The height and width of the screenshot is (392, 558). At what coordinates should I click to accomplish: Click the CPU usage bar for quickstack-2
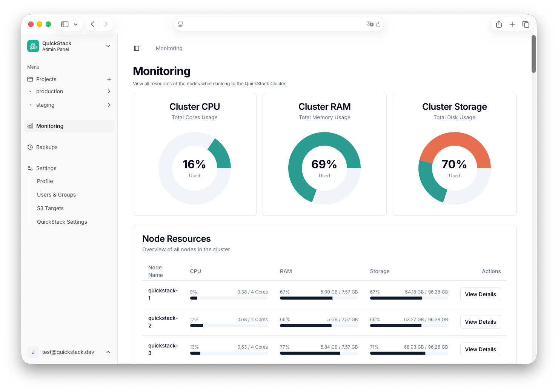click(229, 326)
